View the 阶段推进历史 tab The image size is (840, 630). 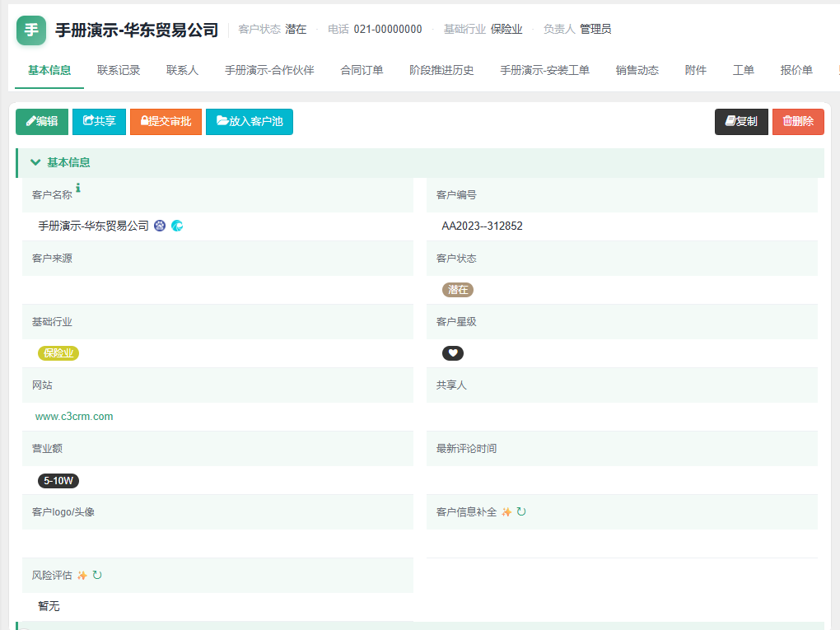point(441,70)
